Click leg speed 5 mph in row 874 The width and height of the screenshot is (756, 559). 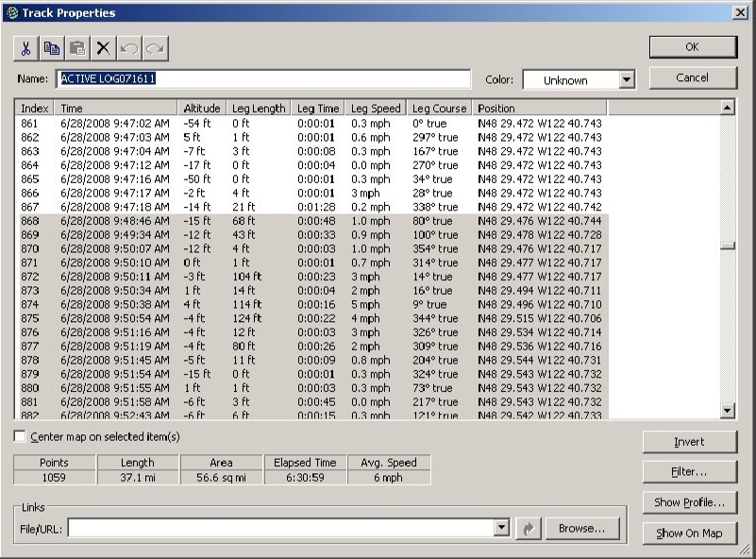click(x=365, y=305)
